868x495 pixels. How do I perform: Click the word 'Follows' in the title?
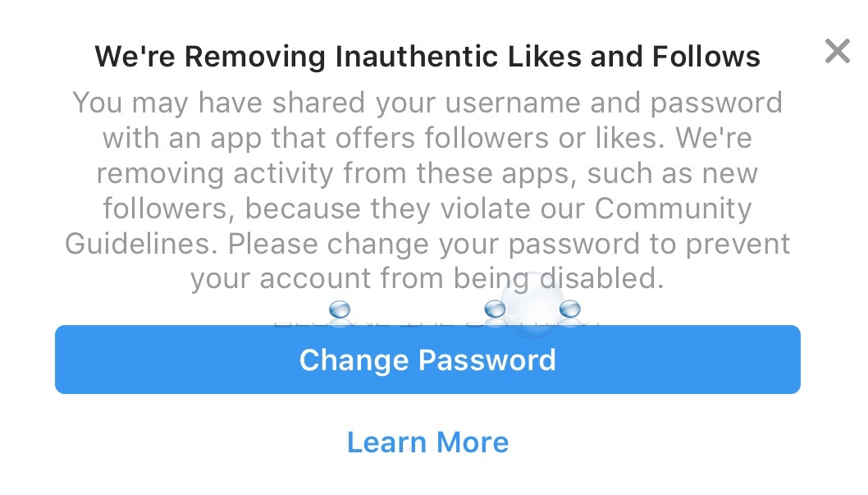(706, 57)
